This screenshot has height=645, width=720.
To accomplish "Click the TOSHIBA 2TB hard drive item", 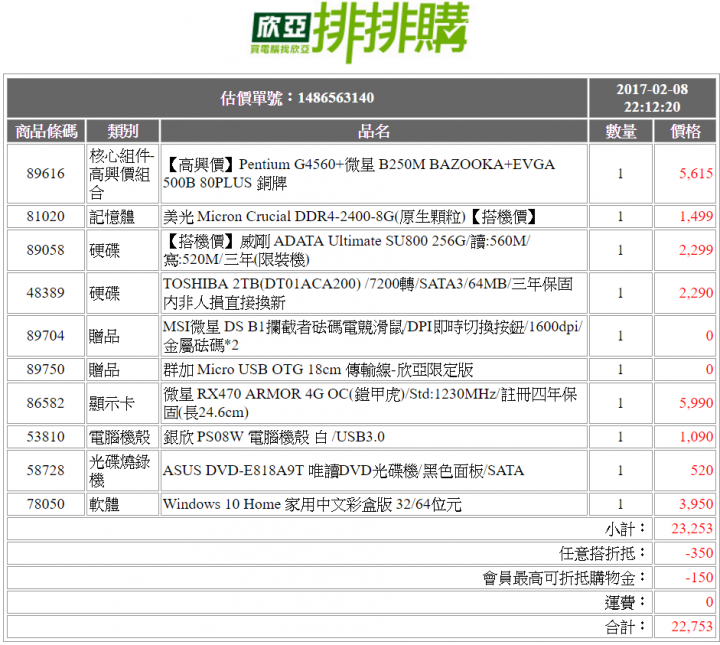I will pos(367,293).
